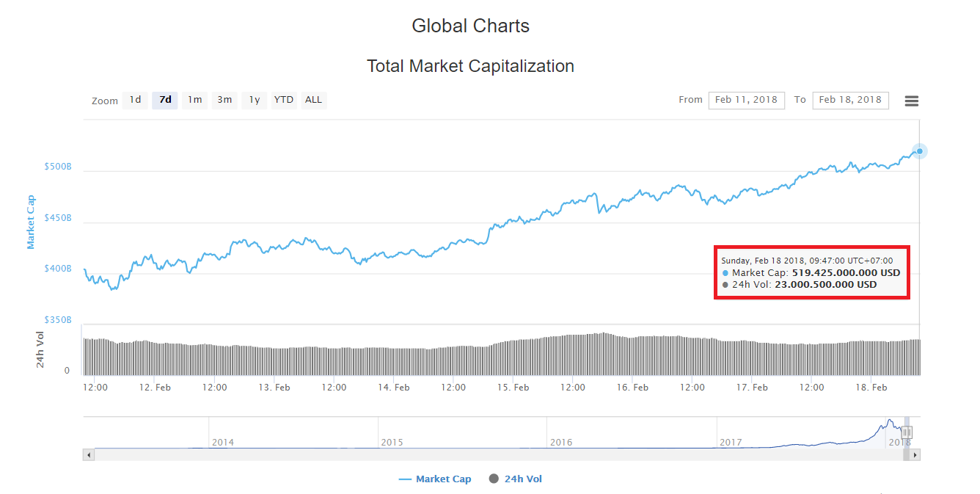
Task: Choose the 1y zoom option
Action: tap(254, 100)
